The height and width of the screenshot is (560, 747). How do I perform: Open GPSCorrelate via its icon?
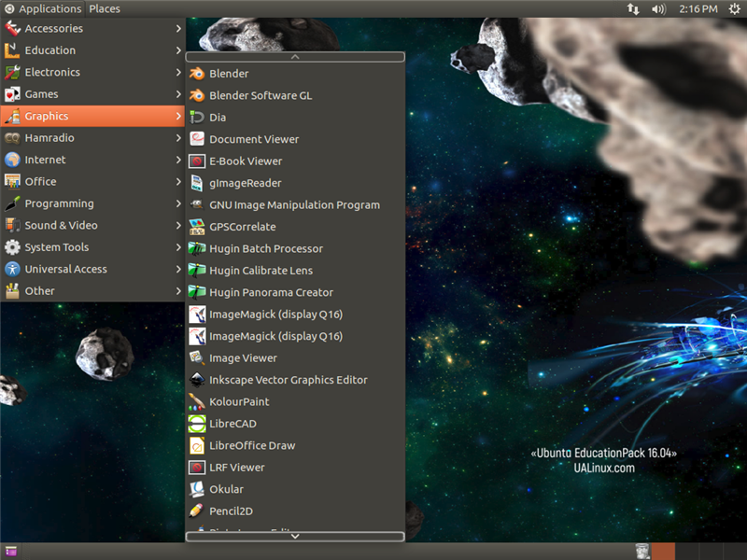(197, 227)
